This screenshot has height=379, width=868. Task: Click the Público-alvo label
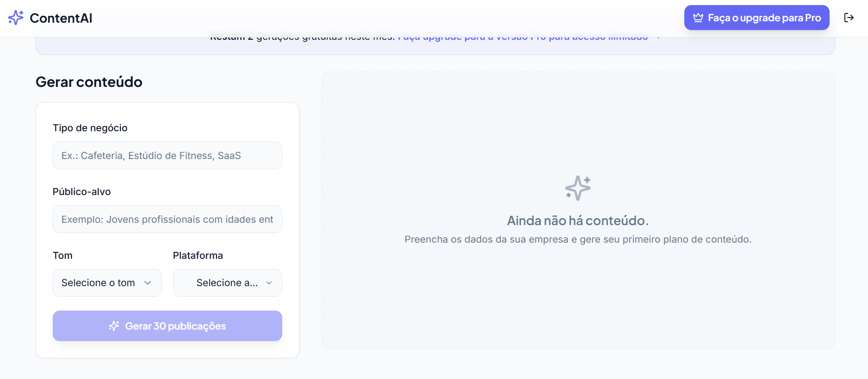coord(81,192)
